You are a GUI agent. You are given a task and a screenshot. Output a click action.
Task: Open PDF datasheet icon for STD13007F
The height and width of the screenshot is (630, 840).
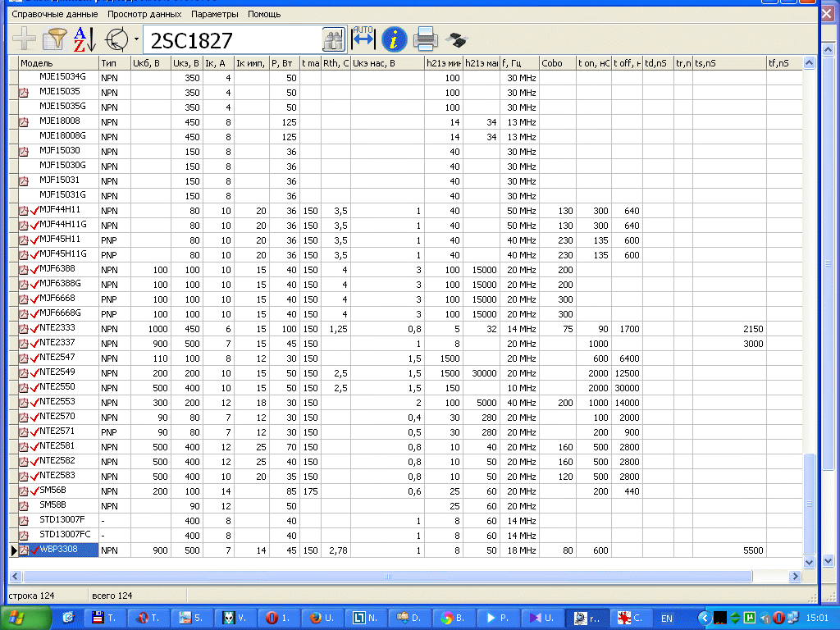pos(24,521)
